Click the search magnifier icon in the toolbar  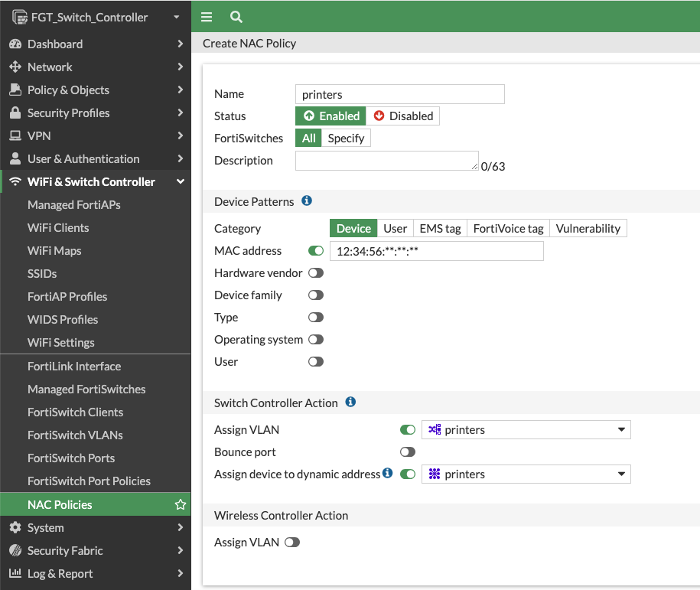(x=235, y=16)
